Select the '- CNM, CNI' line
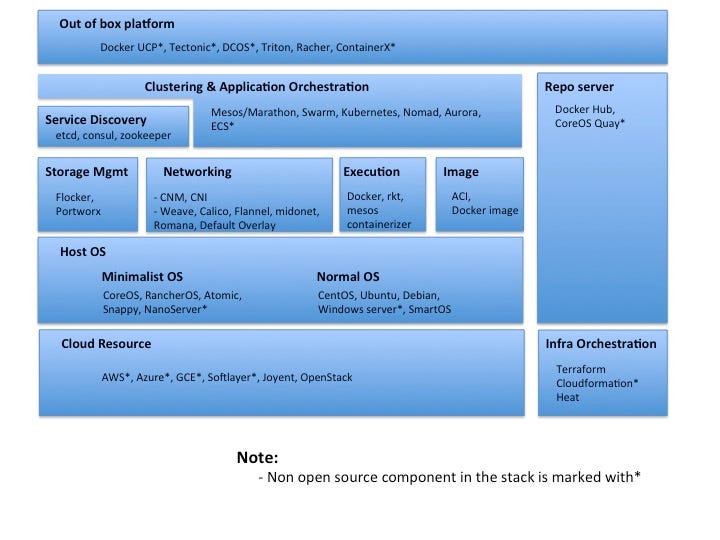 tap(180, 197)
